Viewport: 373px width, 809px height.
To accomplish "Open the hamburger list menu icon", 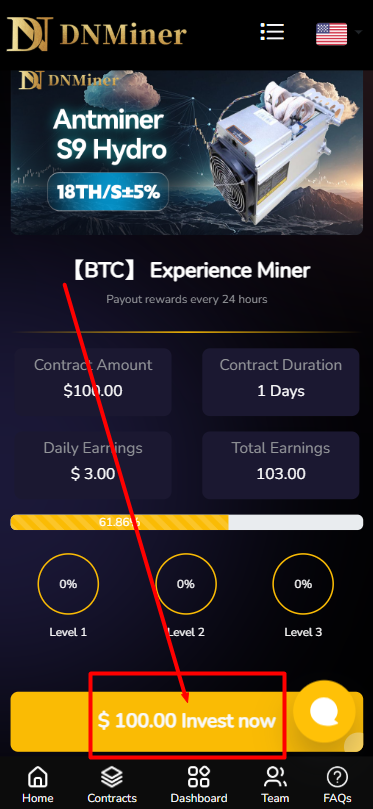I will [x=272, y=31].
